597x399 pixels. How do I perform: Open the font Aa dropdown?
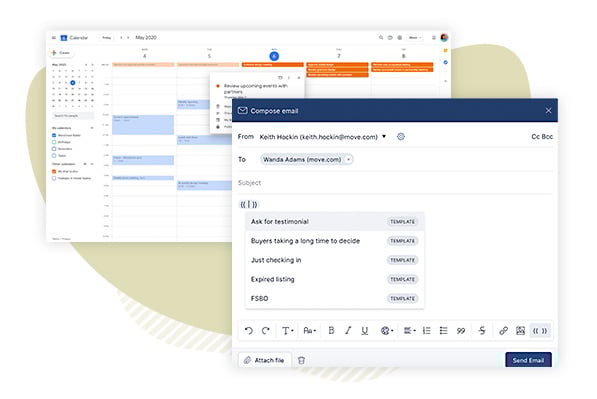[x=310, y=330]
